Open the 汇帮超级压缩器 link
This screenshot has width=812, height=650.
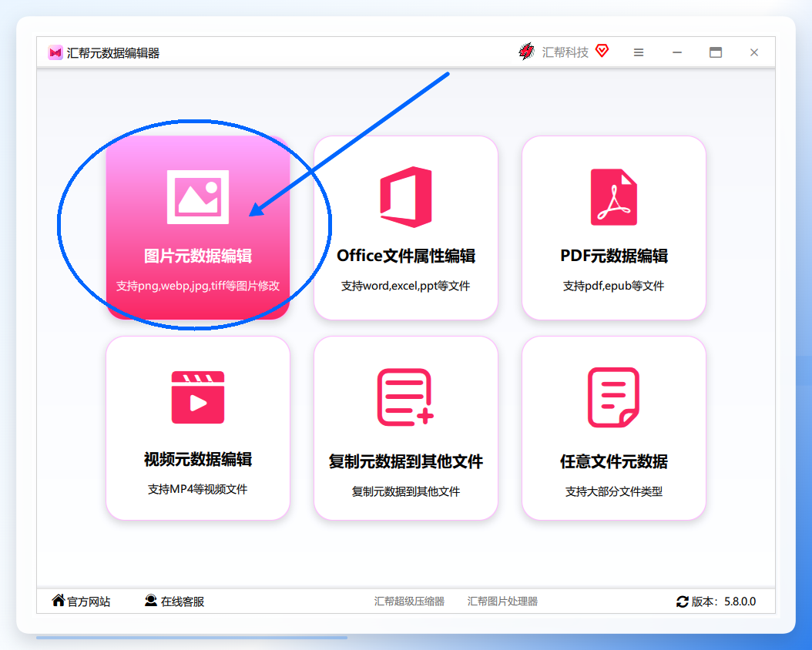point(409,601)
